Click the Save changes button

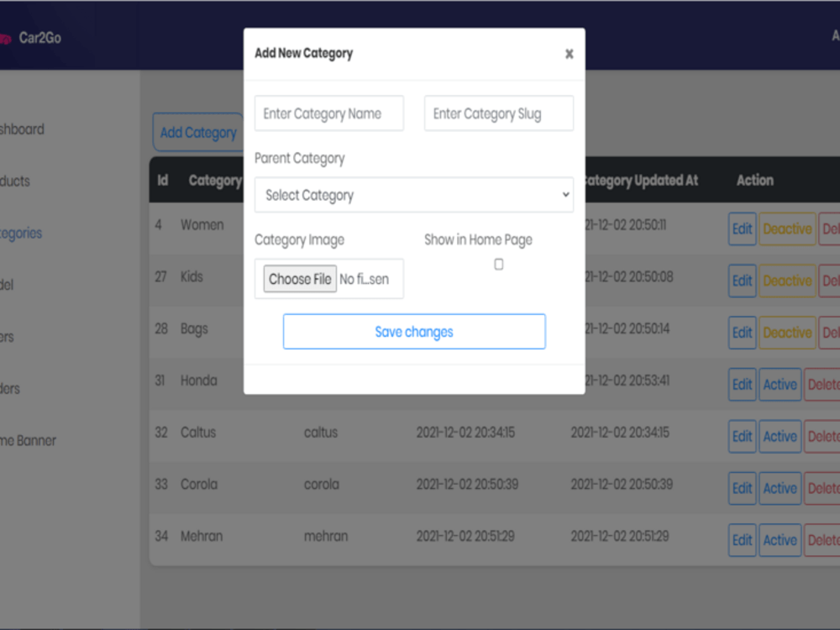click(413, 331)
